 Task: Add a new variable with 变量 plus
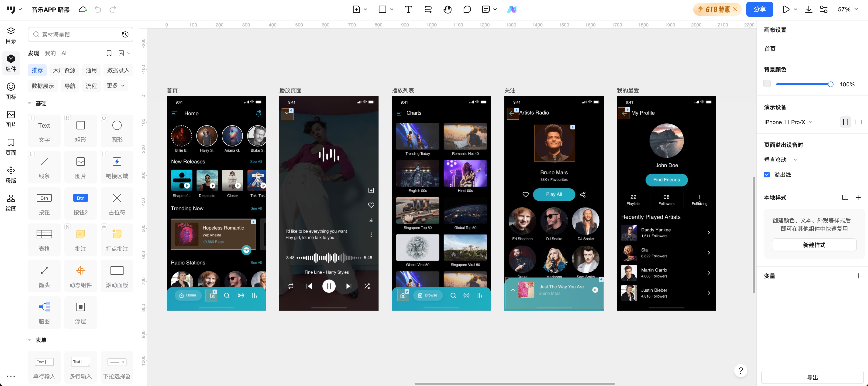pos(858,276)
